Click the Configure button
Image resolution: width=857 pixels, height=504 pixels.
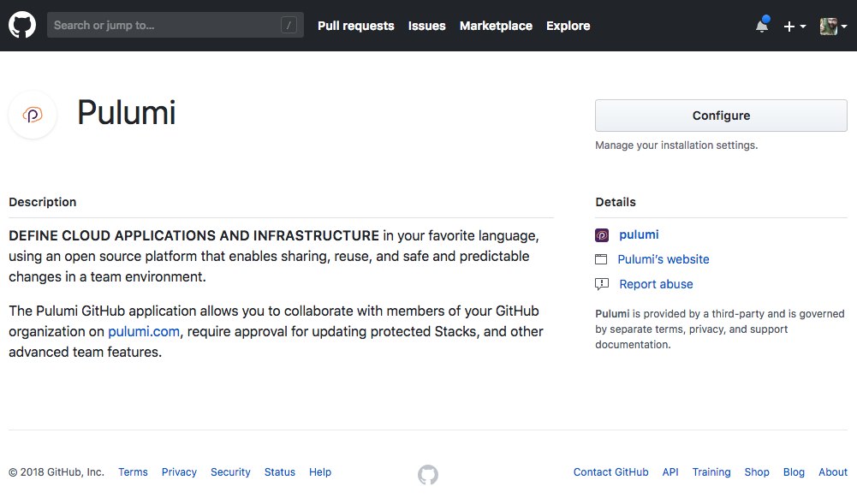[721, 116]
